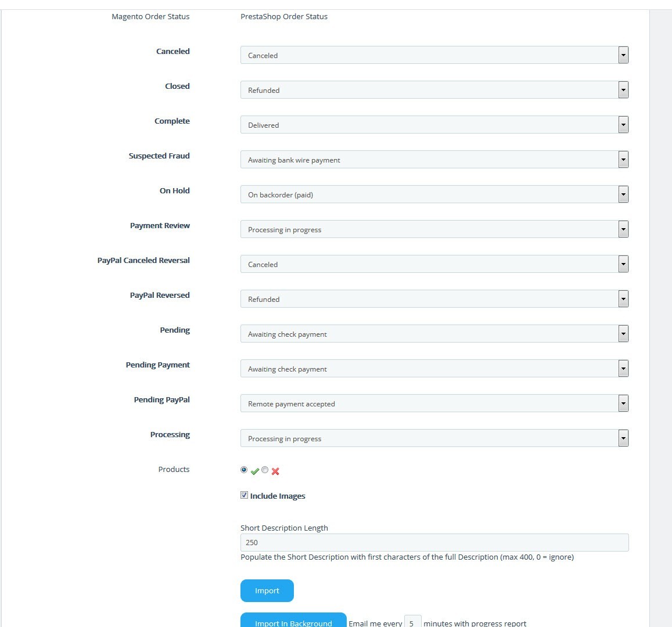Open Suspected Fraud status dropdown
The width and height of the screenshot is (672, 627).
point(434,160)
